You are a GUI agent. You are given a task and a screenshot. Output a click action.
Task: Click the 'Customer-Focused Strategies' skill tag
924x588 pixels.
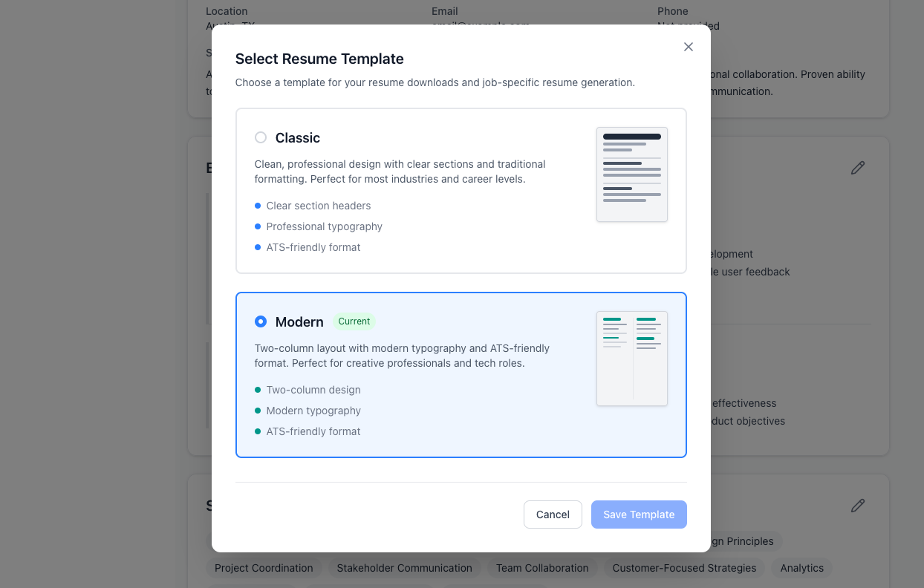684,568
